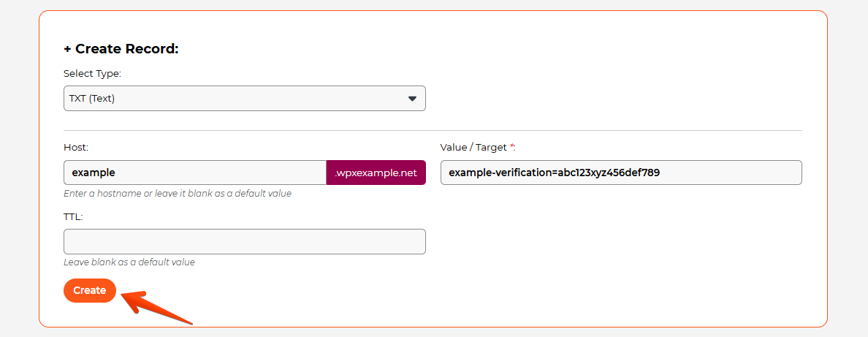Click the "Value / Target" field label
The height and width of the screenshot is (337, 868).
pyautogui.click(x=473, y=147)
